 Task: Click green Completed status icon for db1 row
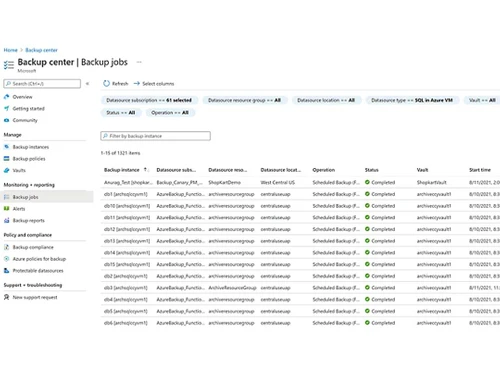tap(367, 194)
